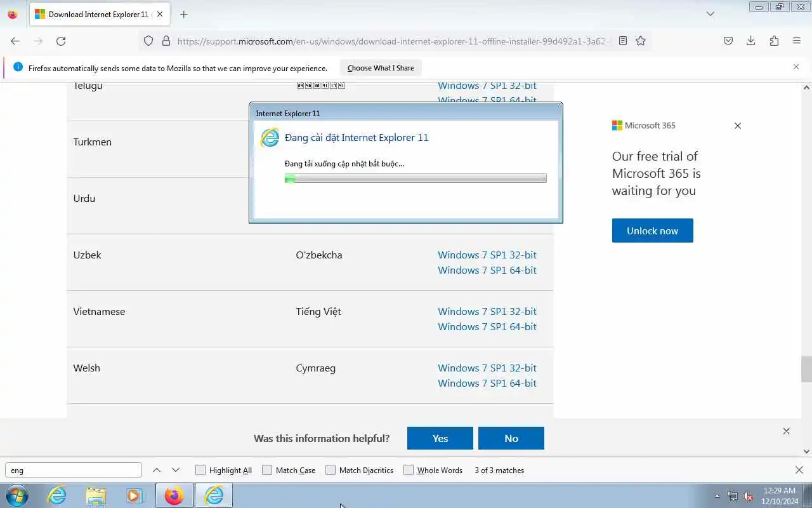Click the page vertical scrollbar thumb

coord(806,369)
